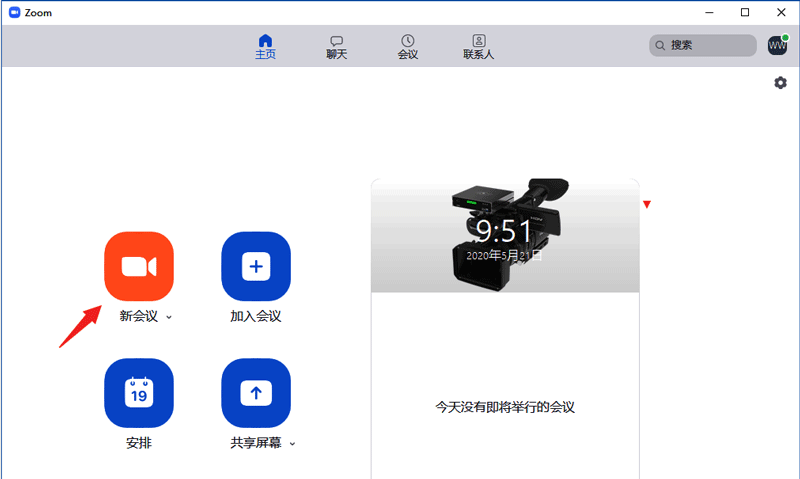
Task: Click the 加入会议 plus icon
Action: 256,266
